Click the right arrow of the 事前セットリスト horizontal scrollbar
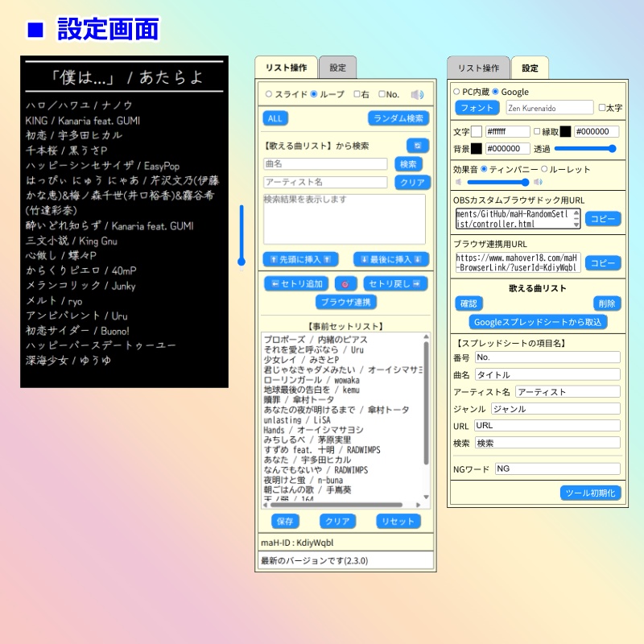This screenshot has height=644, width=644. point(418,505)
